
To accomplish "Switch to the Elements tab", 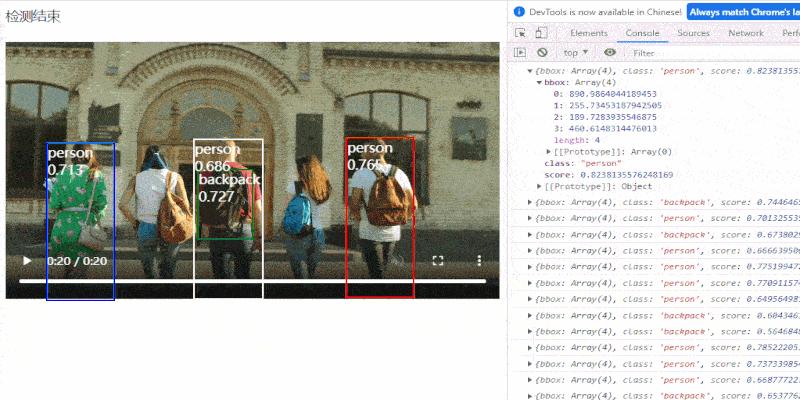I will tap(589, 33).
